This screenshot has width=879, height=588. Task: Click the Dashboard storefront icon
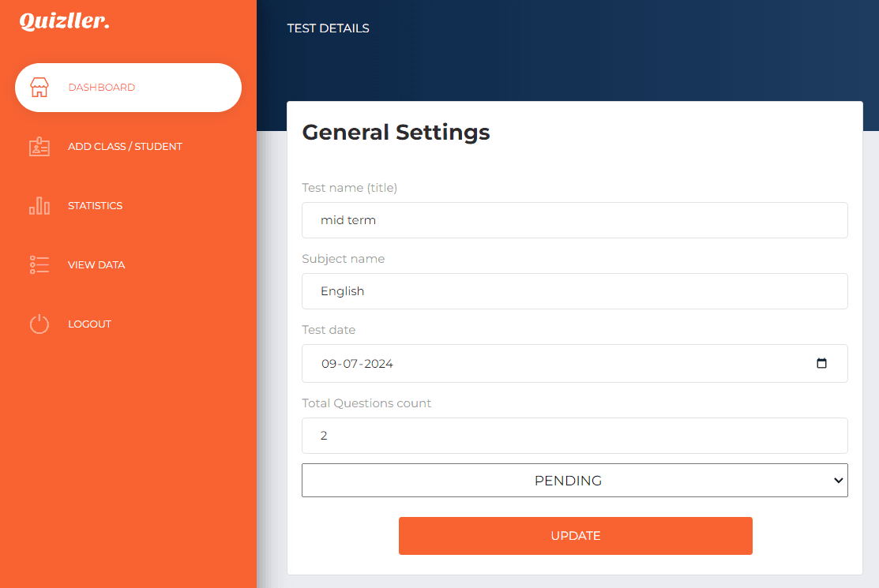39,88
